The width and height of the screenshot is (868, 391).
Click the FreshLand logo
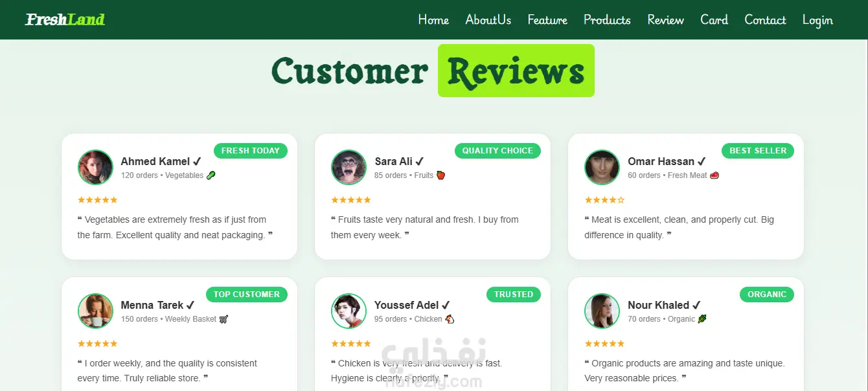[x=65, y=19]
